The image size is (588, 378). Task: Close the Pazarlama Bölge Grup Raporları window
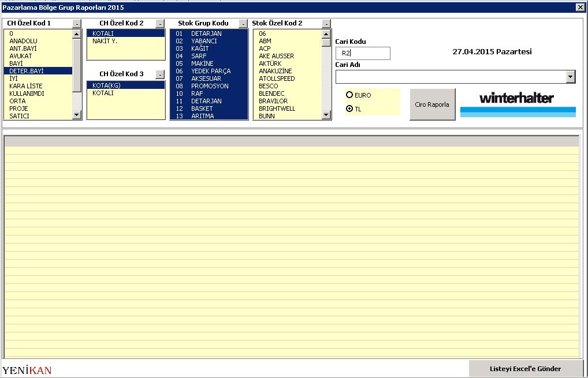pos(580,8)
